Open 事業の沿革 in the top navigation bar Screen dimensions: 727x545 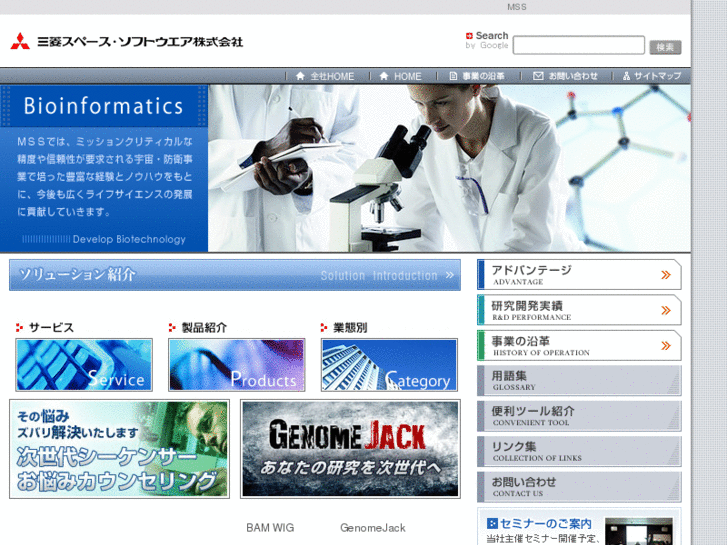pos(483,76)
